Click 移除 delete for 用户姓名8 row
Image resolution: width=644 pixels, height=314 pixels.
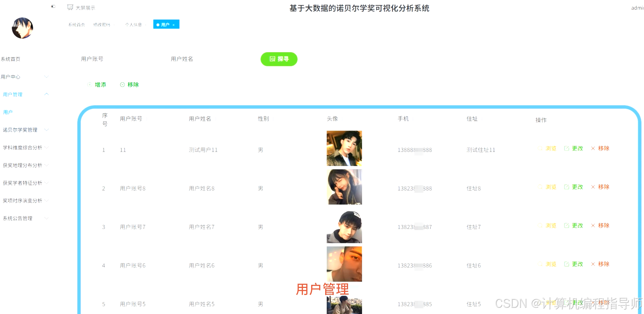pos(600,187)
